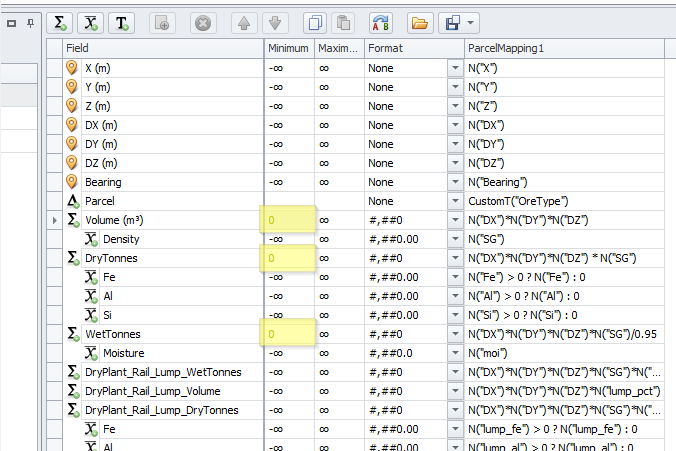Click the Save icon in toolbar
The image size is (676, 451).
[453, 22]
